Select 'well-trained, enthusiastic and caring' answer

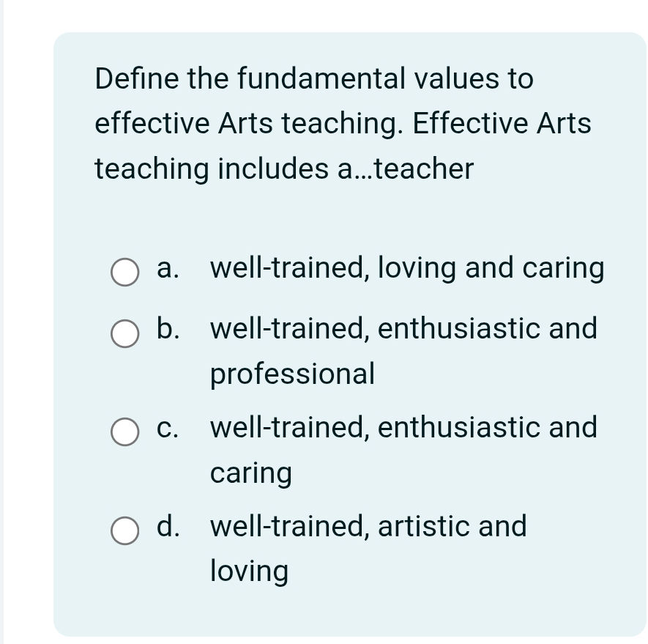click(x=403, y=429)
